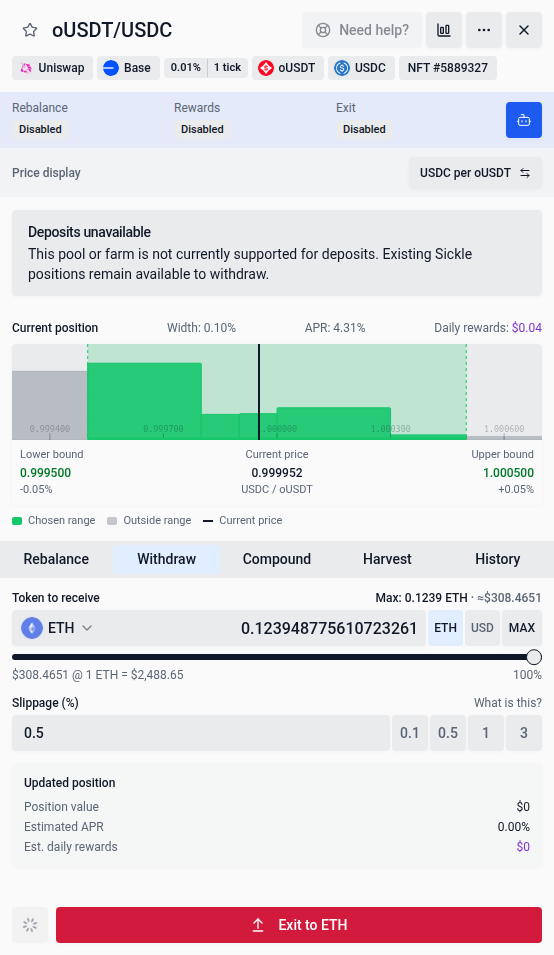This screenshot has height=955, width=554.
Task: Click the loading spinner icon button
Action: coord(30,925)
